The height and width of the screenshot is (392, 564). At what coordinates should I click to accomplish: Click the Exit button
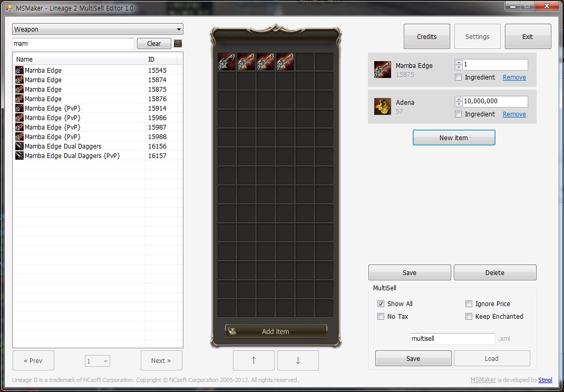[x=528, y=36]
